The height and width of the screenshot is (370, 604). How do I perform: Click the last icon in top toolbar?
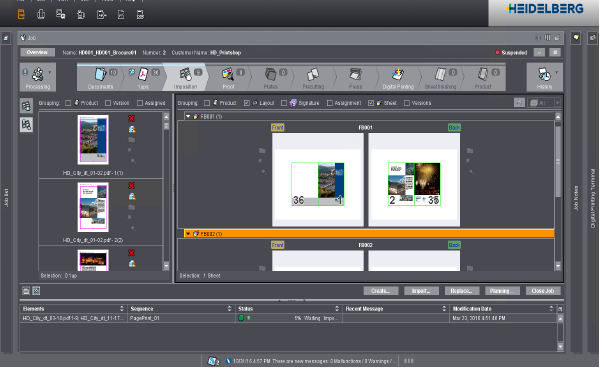coord(140,15)
